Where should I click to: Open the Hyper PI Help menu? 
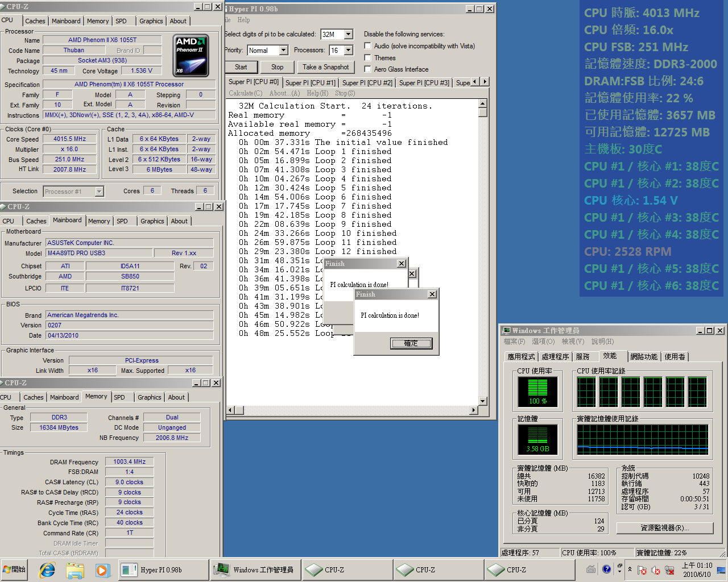(243, 20)
